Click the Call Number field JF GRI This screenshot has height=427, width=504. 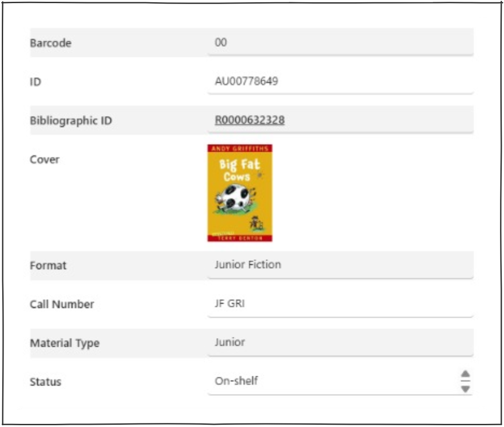340,303
